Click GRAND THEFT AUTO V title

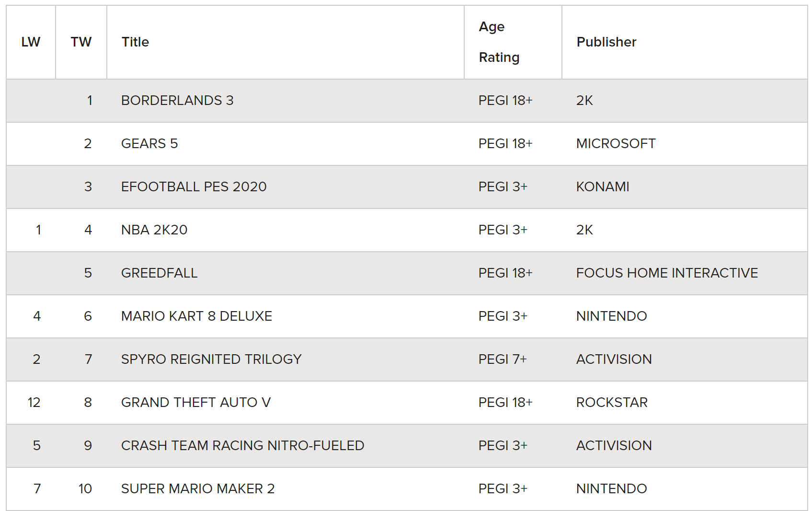pyautogui.click(x=195, y=403)
